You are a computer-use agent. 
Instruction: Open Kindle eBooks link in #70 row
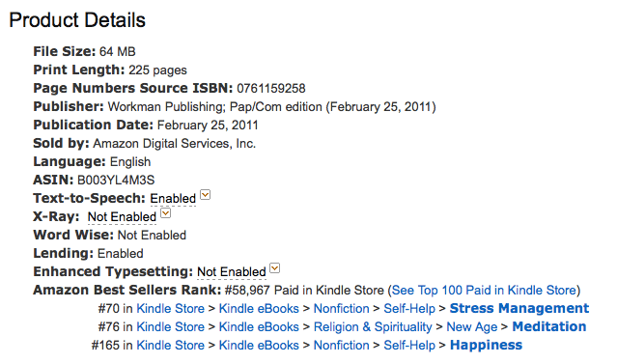259,309
